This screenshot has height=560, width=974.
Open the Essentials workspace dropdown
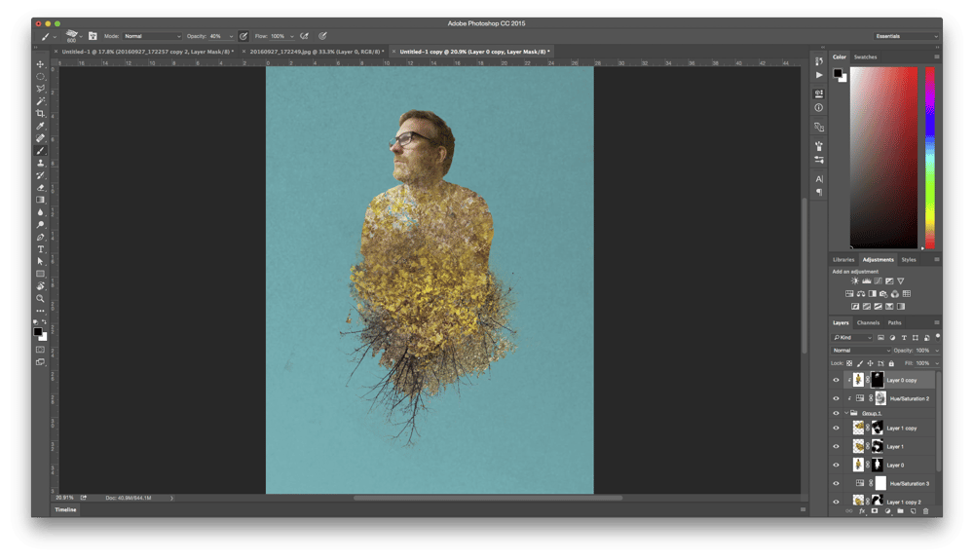[x=906, y=36]
